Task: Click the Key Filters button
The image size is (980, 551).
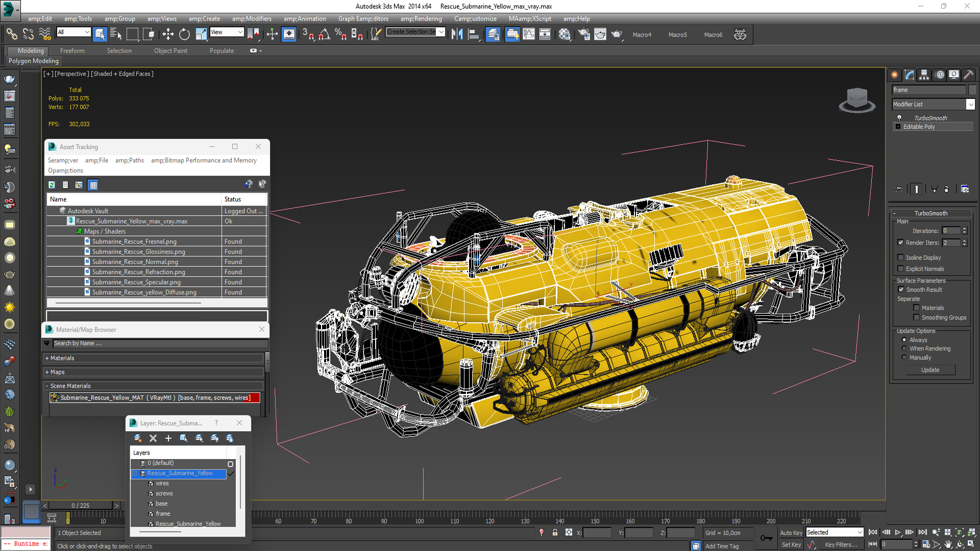Action: coord(841,545)
